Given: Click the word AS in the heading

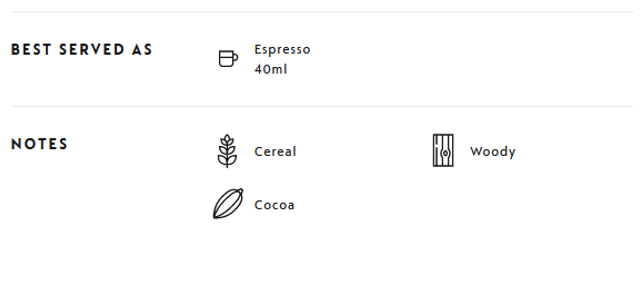Looking at the screenshot, I should point(142,49).
